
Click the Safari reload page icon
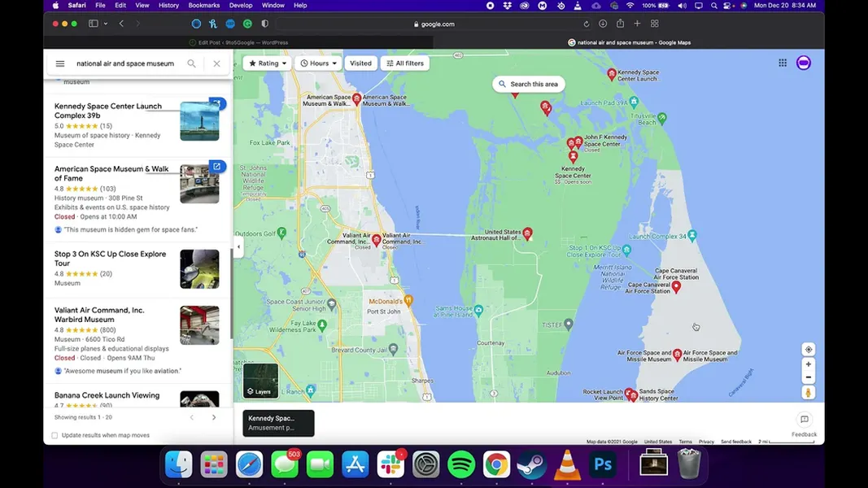click(587, 24)
